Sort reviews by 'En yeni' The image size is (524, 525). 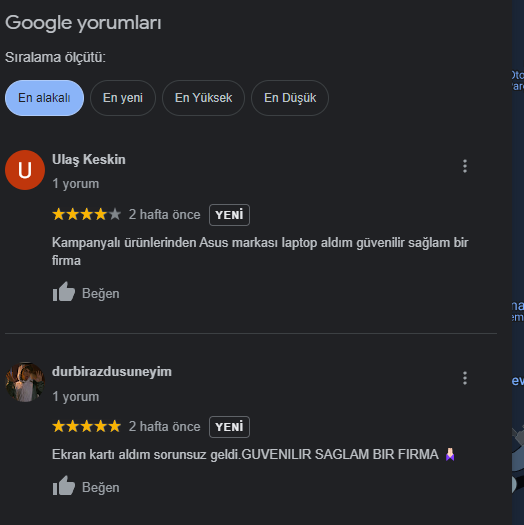123,98
